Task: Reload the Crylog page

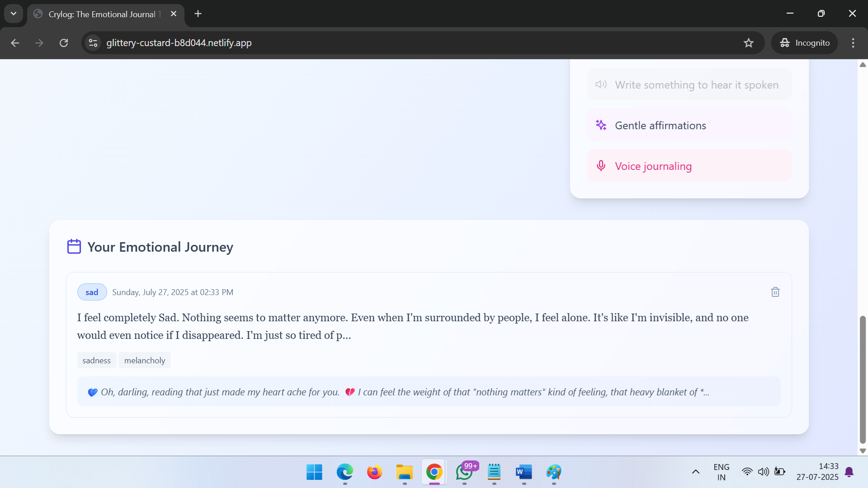Action: (64, 43)
